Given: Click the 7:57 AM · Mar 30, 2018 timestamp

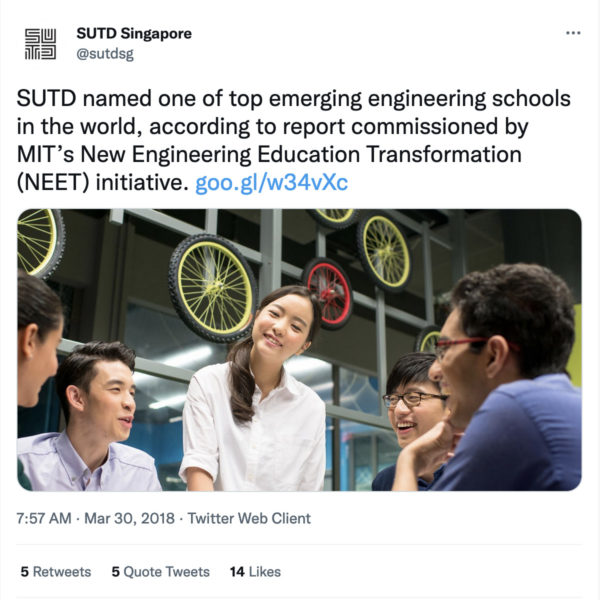Looking at the screenshot, I should (95, 518).
